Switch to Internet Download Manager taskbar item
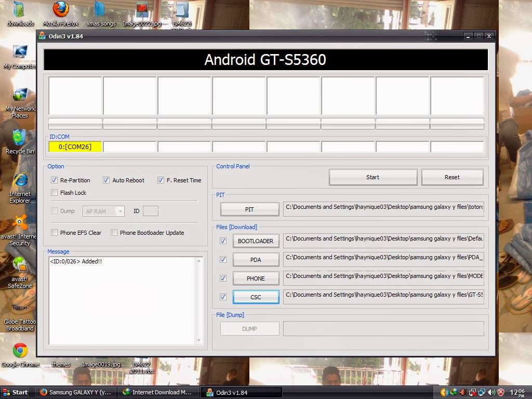 pos(159,392)
